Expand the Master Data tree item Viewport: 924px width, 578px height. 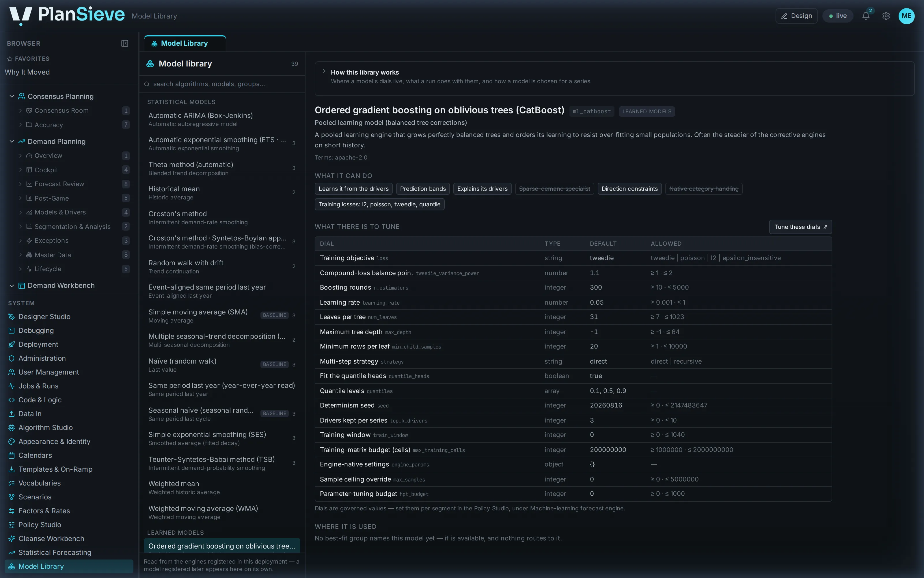pos(20,255)
